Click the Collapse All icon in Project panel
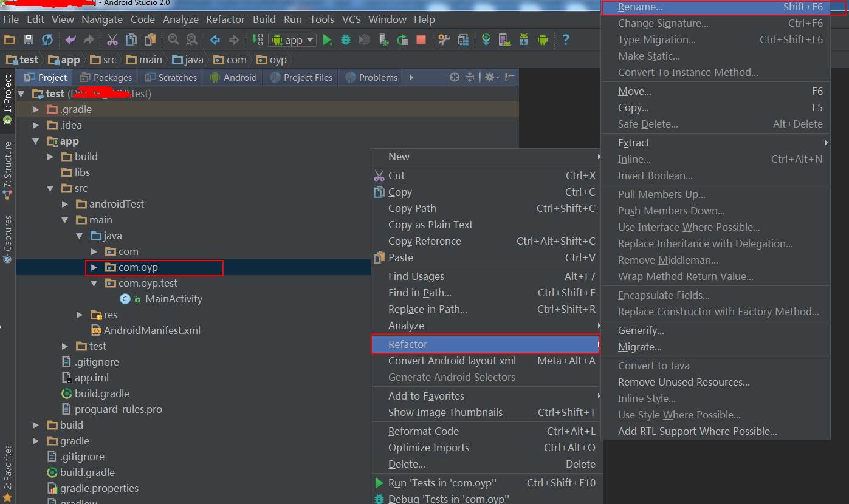The height and width of the screenshot is (504, 849). point(469,77)
